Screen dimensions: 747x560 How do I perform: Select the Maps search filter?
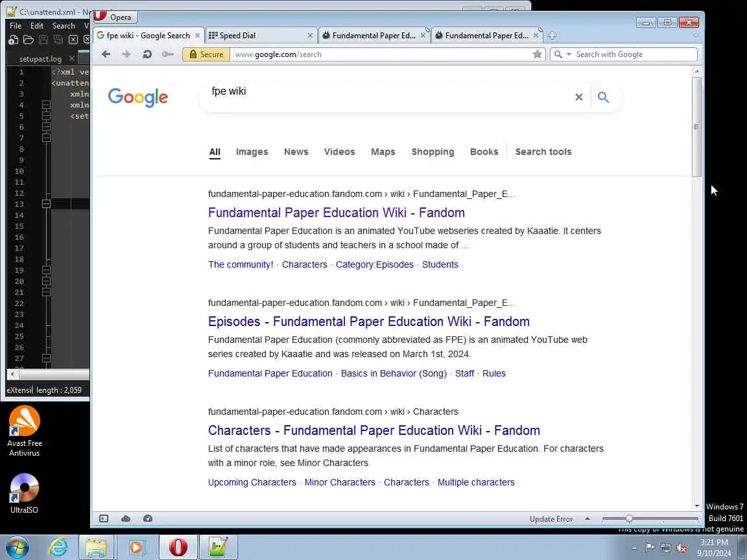click(383, 152)
